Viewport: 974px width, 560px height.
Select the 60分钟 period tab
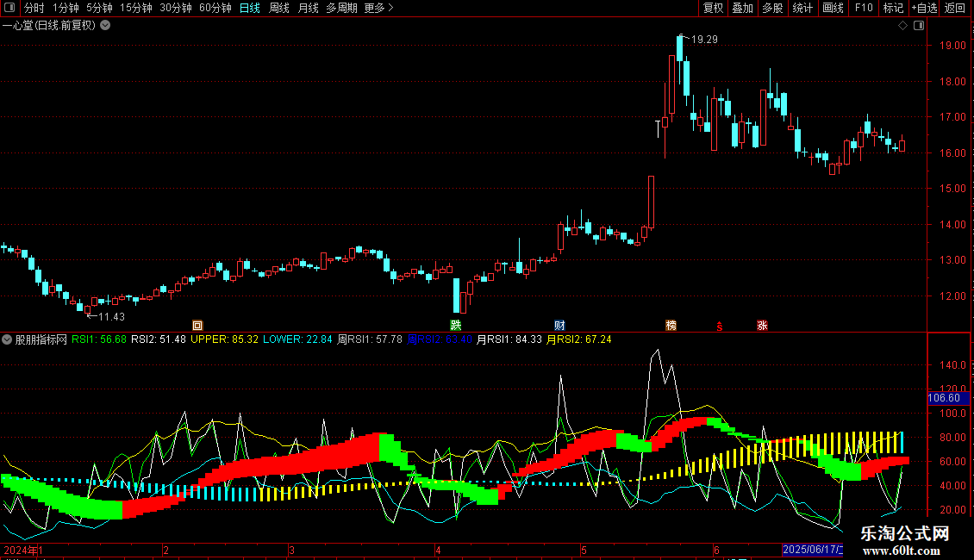point(215,8)
